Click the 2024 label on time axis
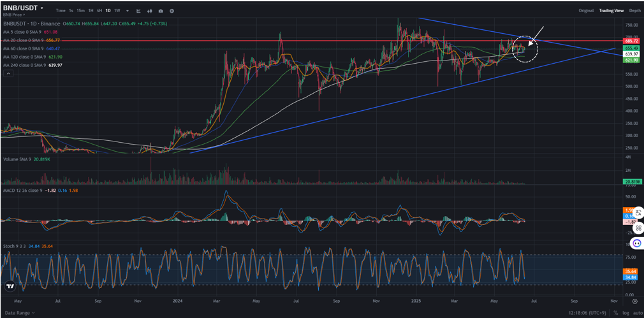This screenshot has width=644, height=318. tap(178, 301)
